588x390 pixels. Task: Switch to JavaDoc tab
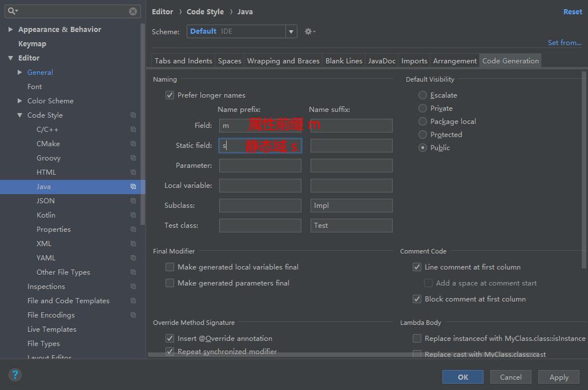382,61
